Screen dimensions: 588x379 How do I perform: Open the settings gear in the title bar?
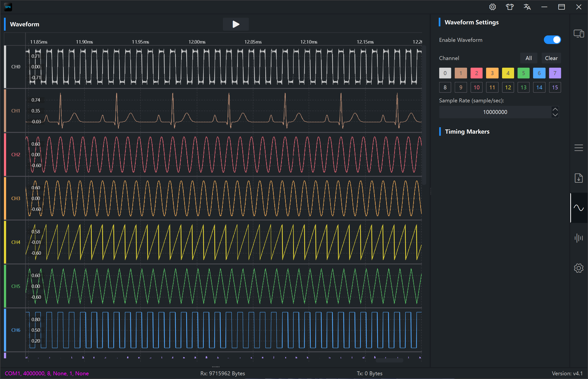click(492, 7)
